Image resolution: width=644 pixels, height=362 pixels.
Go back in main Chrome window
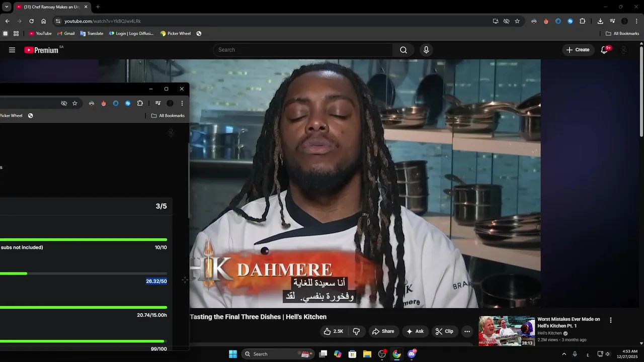[7, 21]
